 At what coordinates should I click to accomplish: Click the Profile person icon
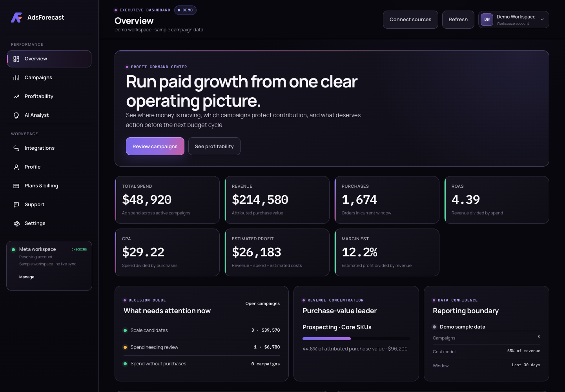pyautogui.click(x=16, y=167)
